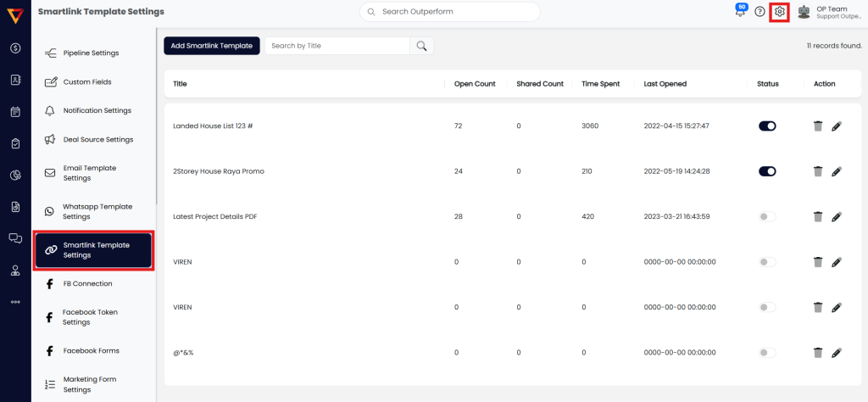Viewport: 868px width, 402px height.
Task: Select Facebook Forms in settings menu
Action: coord(91,350)
